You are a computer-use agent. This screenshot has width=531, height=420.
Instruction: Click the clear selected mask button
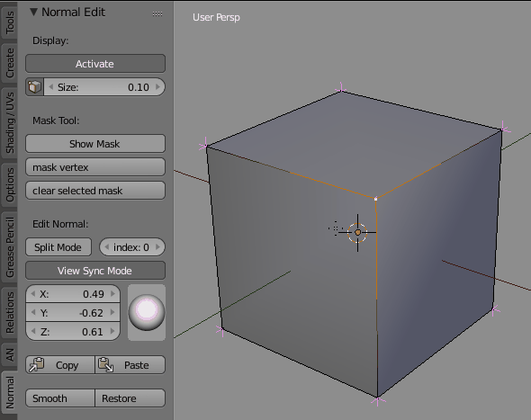[x=95, y=191]
